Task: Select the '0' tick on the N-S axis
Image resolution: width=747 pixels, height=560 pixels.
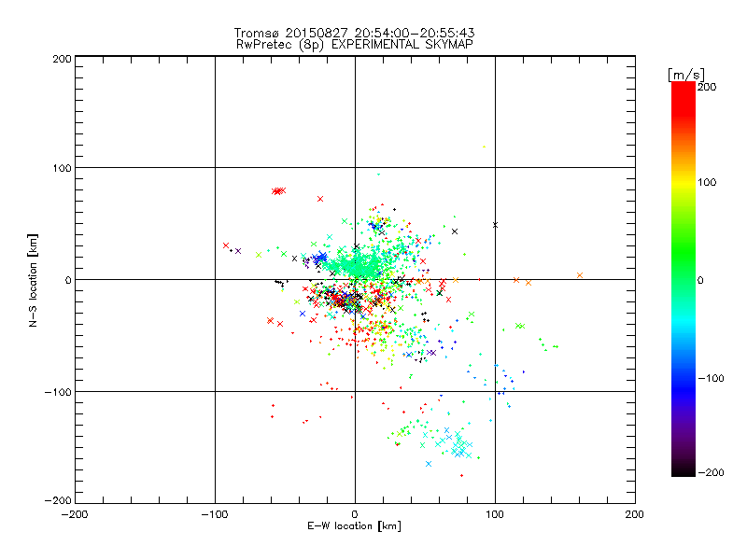Action: [68, 280]
